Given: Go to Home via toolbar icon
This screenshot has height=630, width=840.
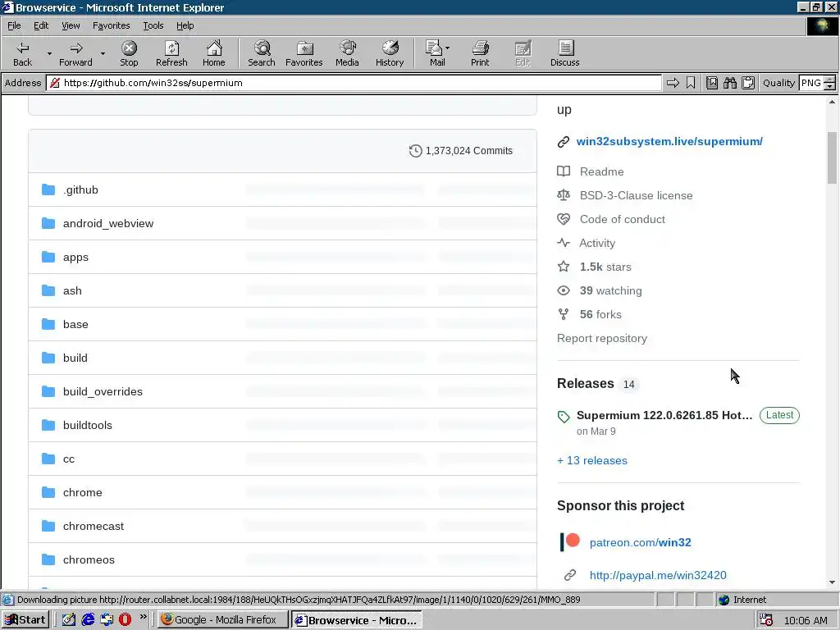Looking at the screenshot, I should [214, 53].
